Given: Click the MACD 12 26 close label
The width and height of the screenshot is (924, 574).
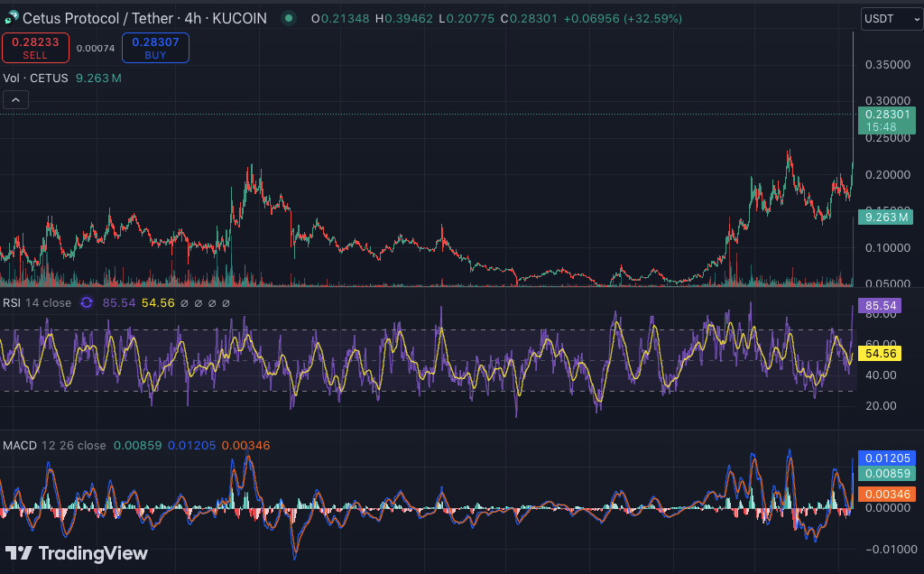Looking at the screenshot, I should (54, 446).
